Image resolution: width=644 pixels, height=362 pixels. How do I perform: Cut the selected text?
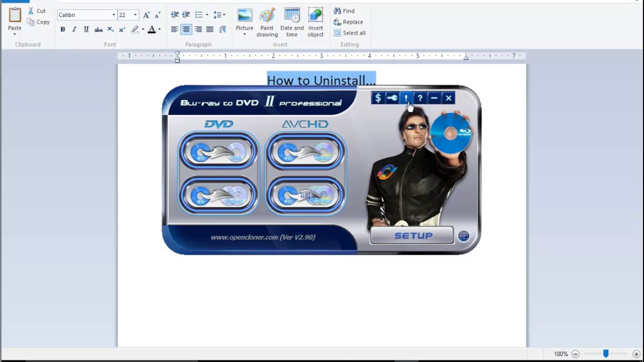coord(37,11)
